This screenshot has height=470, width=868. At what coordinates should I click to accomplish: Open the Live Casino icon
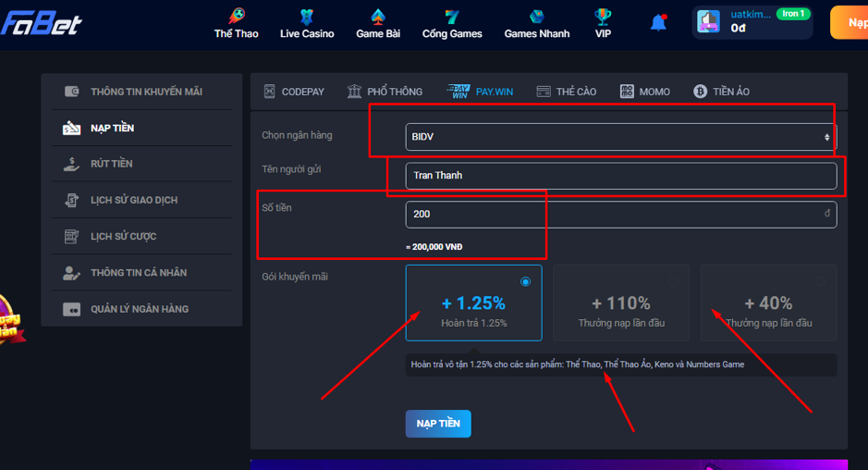click(307, 17)
